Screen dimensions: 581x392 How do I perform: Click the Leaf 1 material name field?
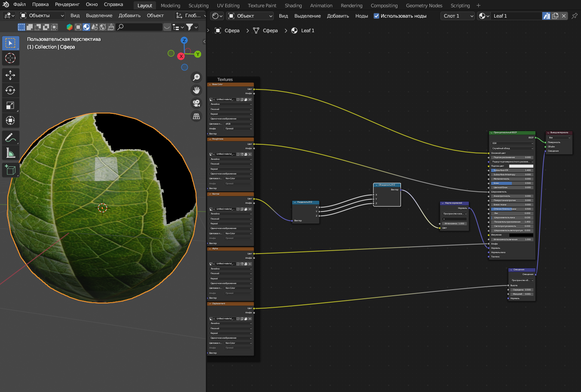(516, 16)
